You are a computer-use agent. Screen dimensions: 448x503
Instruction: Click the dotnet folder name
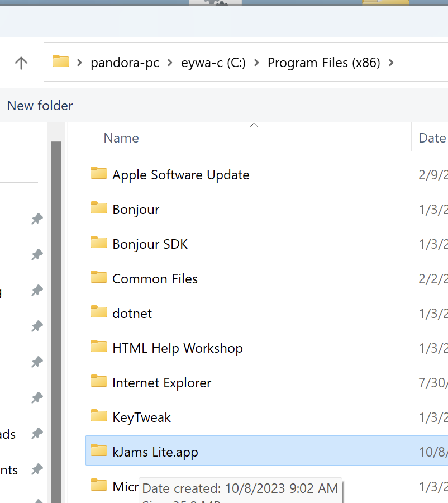(x=132, y=314)
